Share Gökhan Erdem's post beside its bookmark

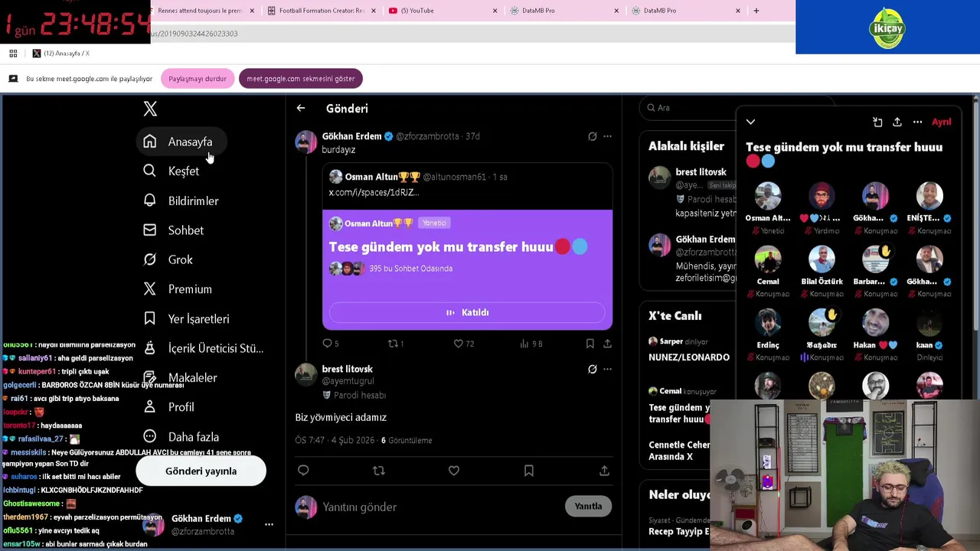607,344
